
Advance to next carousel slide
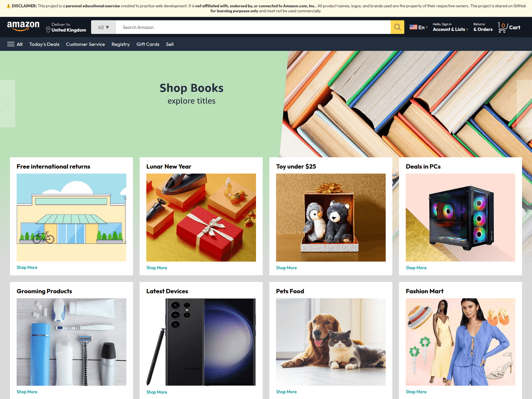pyautogui.click(x=524, y=104)
